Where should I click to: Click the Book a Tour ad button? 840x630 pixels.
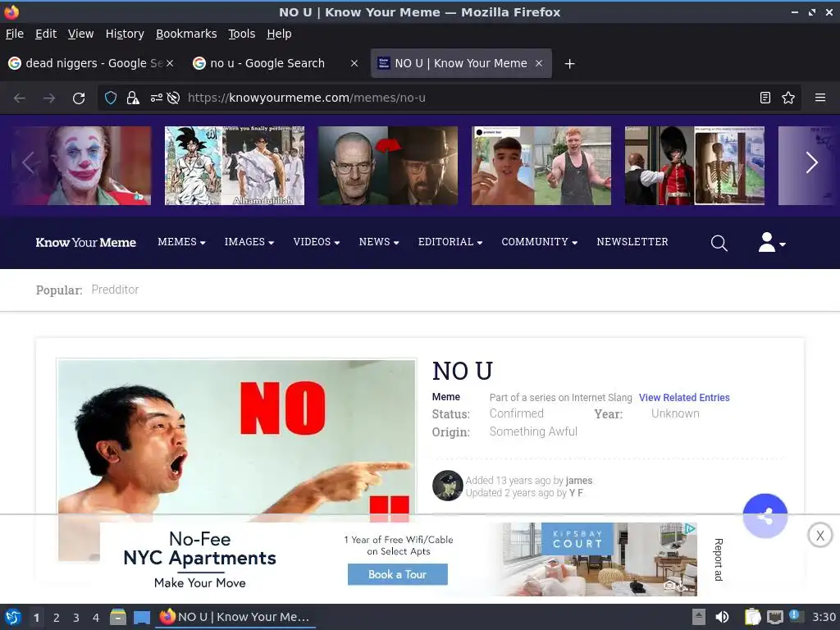(x=398, y=575)
